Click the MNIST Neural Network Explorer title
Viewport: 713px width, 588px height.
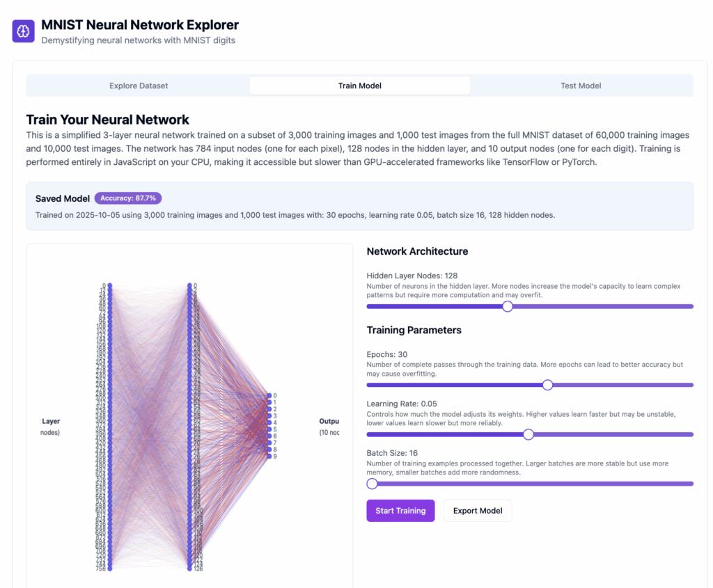point(140,25)
